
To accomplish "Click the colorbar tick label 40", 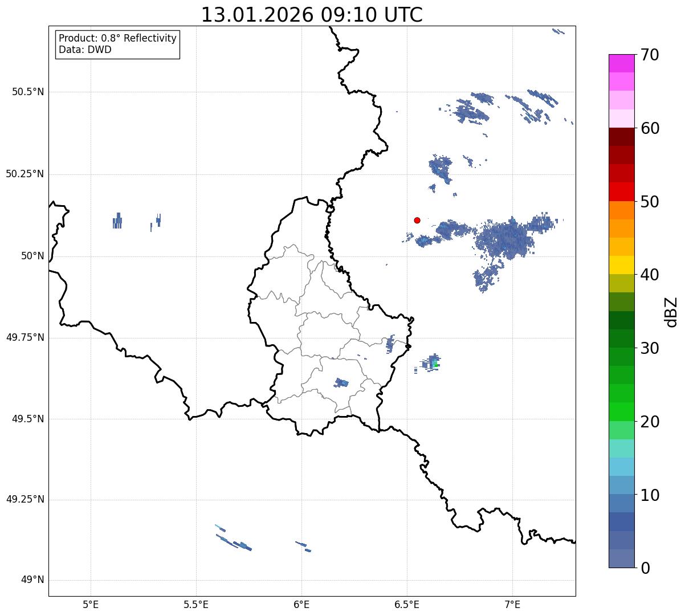I will [x=650, y=275].
